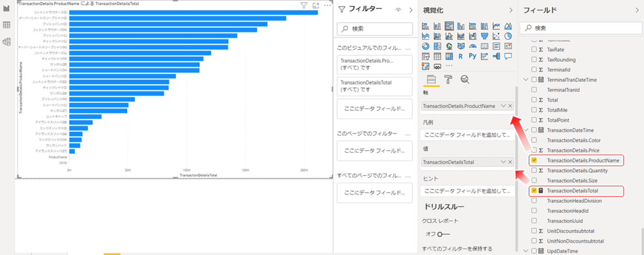
Task: Select R script visual
Action: tap(461, 56)
